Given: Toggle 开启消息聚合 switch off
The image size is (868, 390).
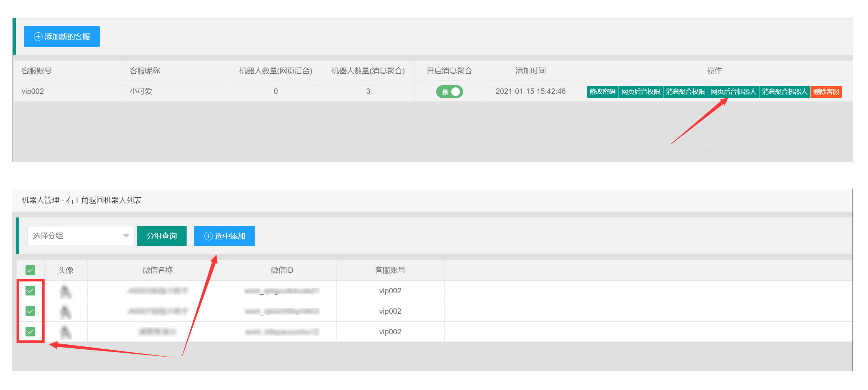Looking at the screenshot, I should coord(449,92).
